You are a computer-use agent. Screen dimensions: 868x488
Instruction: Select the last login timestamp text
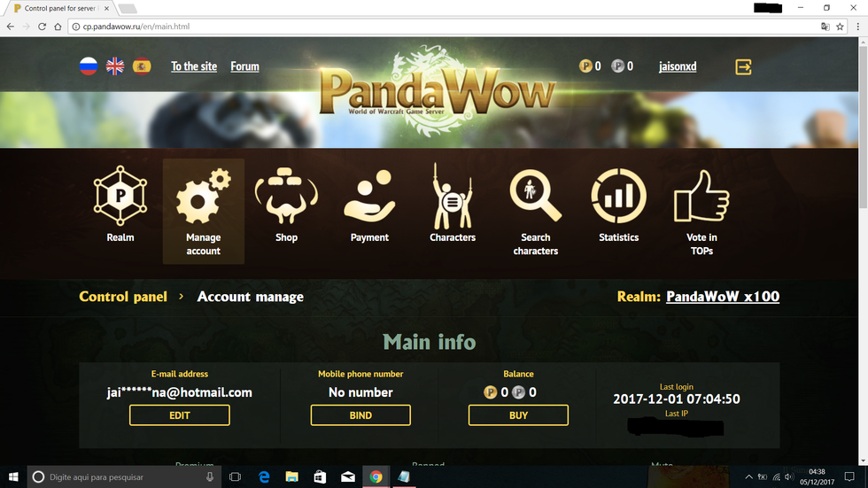tap(677, 399)
